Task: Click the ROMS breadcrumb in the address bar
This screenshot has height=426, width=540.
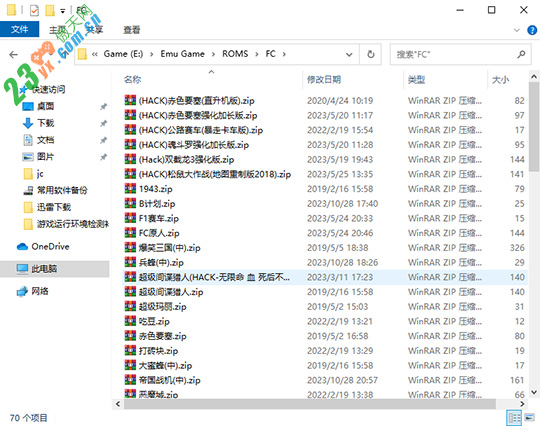Action: (235, 54)
